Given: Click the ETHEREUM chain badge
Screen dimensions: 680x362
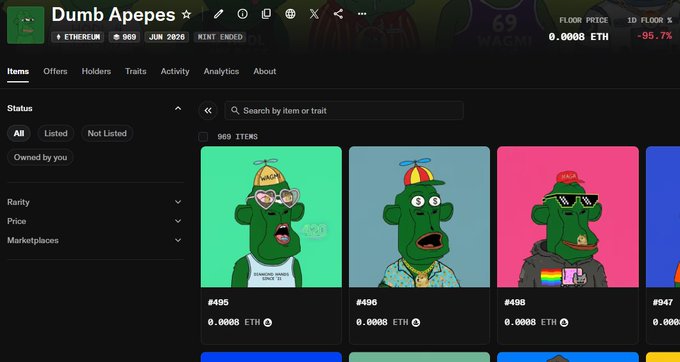Looking at the screenshot, I should pyautogui.click(x=78, y=37).
